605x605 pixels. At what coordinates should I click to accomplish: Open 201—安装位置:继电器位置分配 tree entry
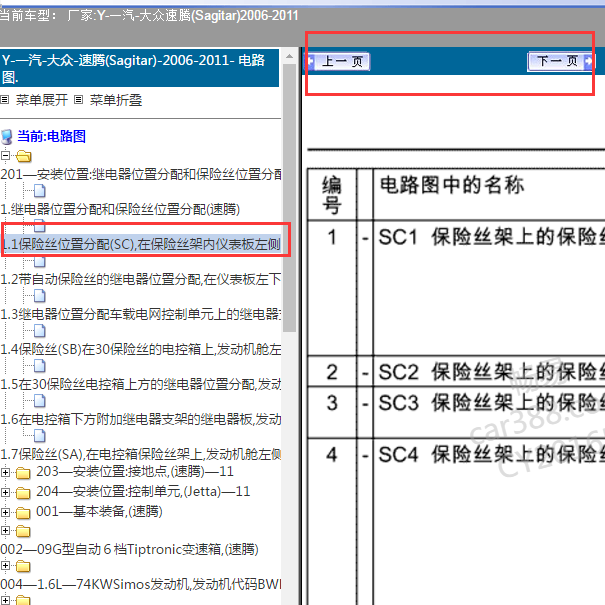click(141, 174)
